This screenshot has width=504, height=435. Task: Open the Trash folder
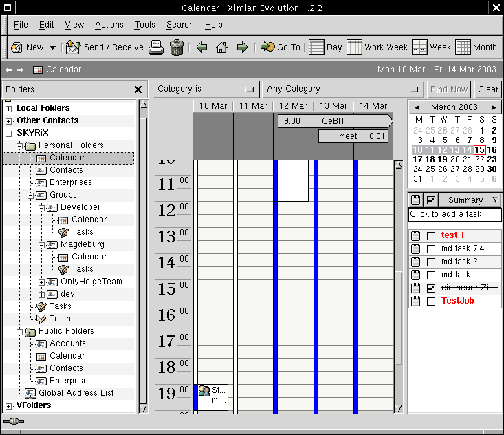[x=59, y=319]
